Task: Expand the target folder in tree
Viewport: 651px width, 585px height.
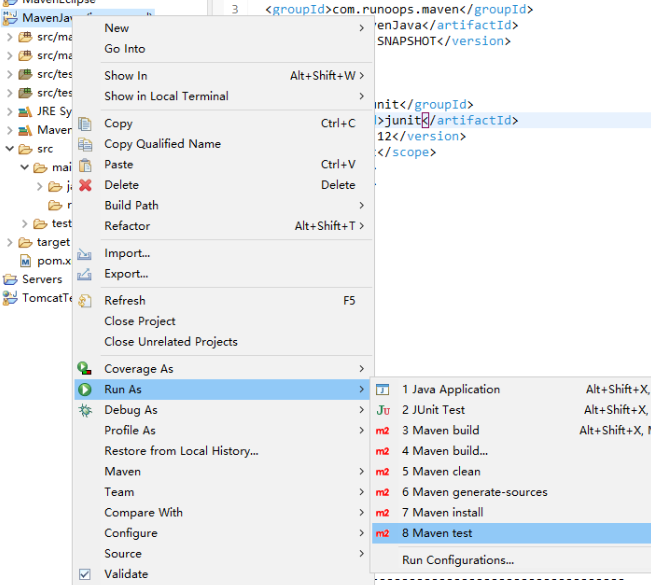Action: 10,242
